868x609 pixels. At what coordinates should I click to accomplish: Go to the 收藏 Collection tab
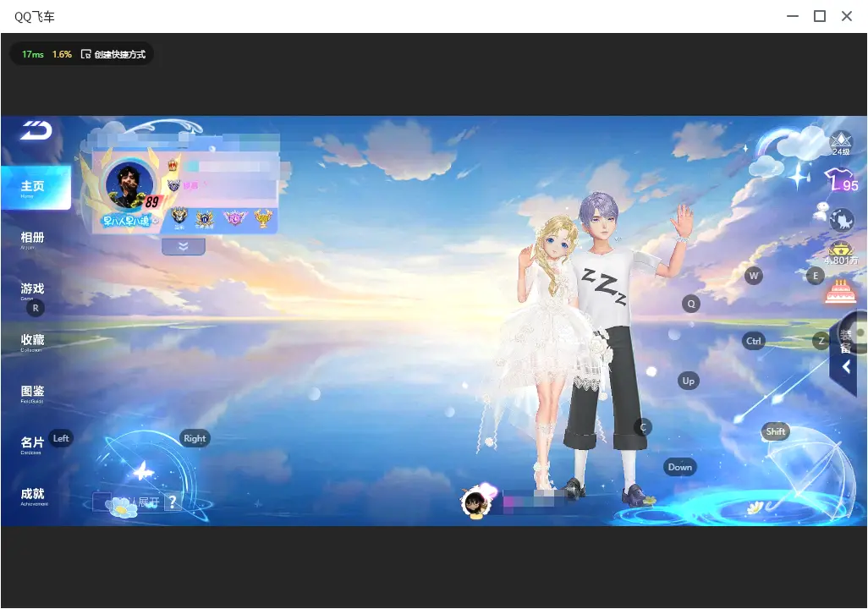tap(32, 342)
